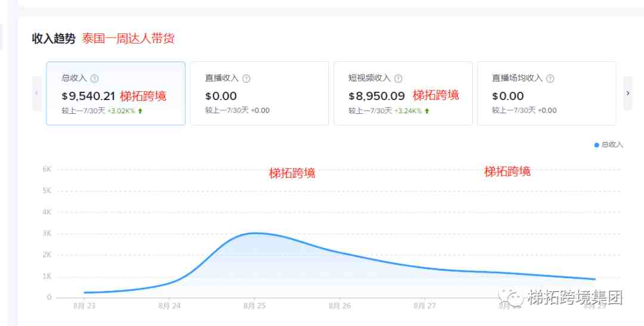Select the 短视频收入 metric card
This screenshot has height=326, width=644.
tap(402, 94)
